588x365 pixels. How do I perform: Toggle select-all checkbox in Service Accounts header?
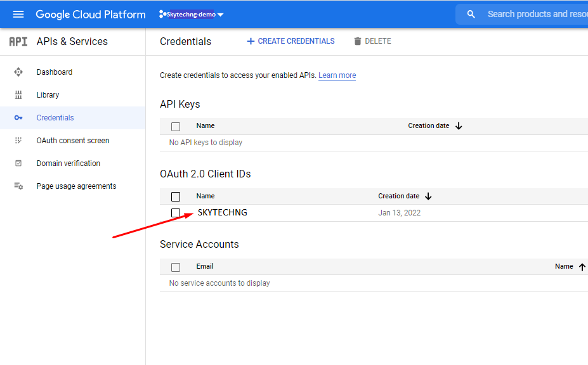pos(176,267)
